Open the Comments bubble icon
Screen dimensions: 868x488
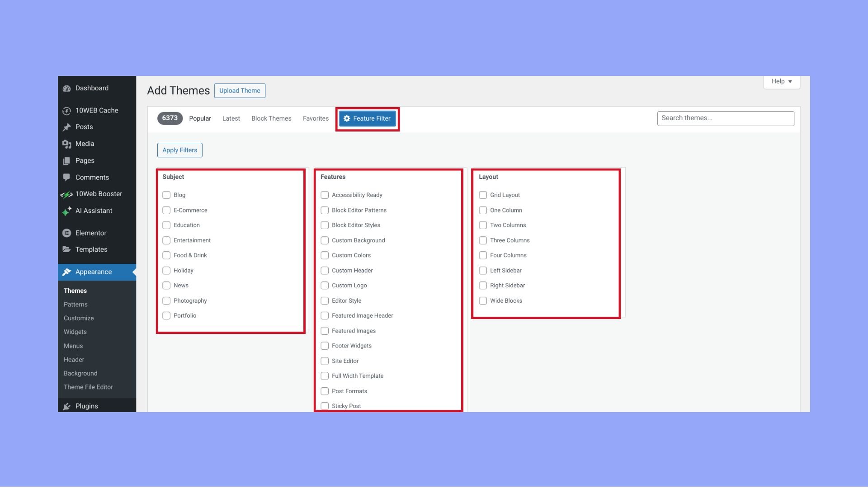click(x=66, y=177)
